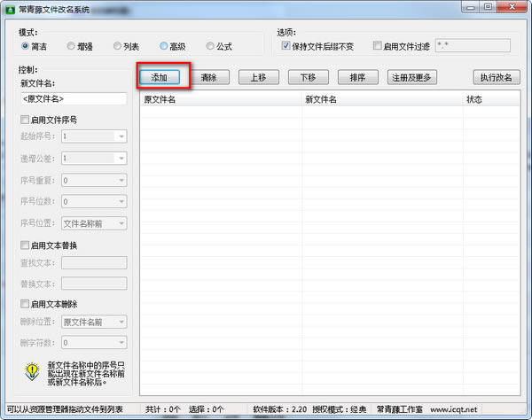The height and width of the screenshot is (420, 532).
Task: Select the 公式 mode radio button
Action: (210, 46)
